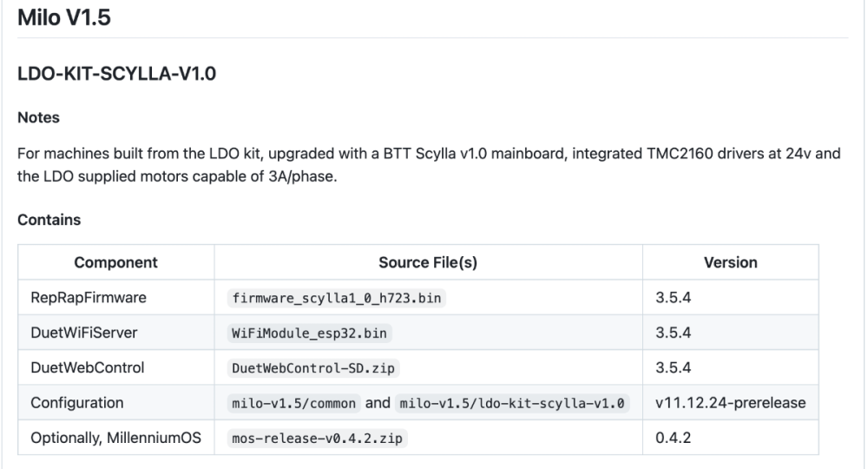Image resolution: width=868 pixels, height=469 pixels.
Task: Select DuetWebControl-SD.zip file name
Action: click(x=313, y=368)
